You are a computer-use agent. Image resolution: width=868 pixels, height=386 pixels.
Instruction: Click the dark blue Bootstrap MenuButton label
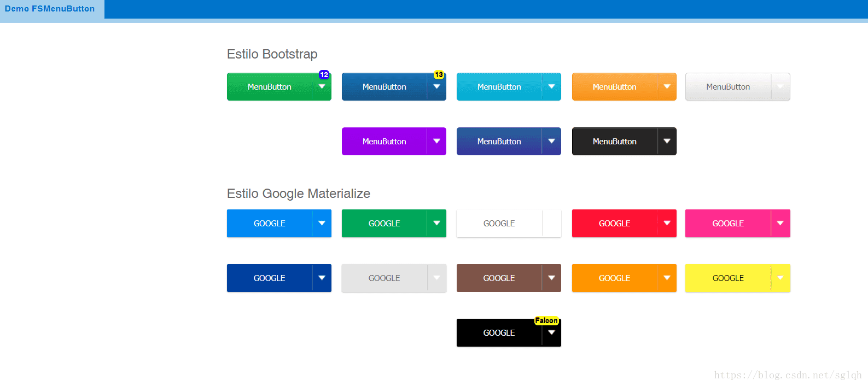click(x=384, y=87)
